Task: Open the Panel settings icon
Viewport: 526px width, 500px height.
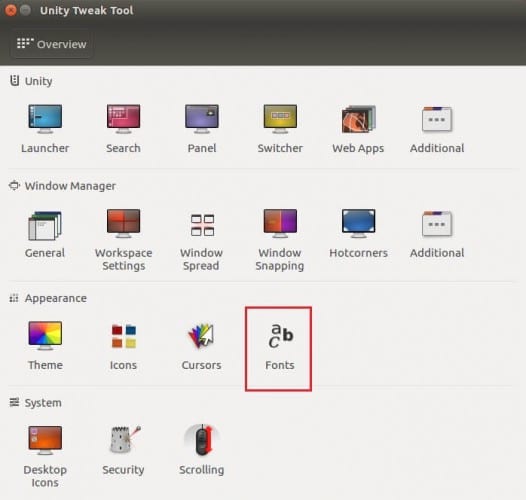Action: coord(202,119)
